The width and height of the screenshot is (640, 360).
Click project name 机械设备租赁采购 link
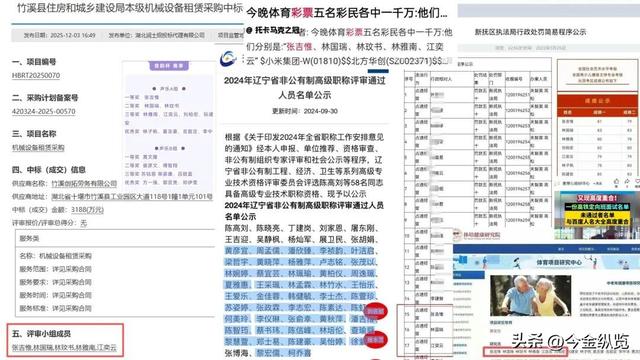coord(38,147)
